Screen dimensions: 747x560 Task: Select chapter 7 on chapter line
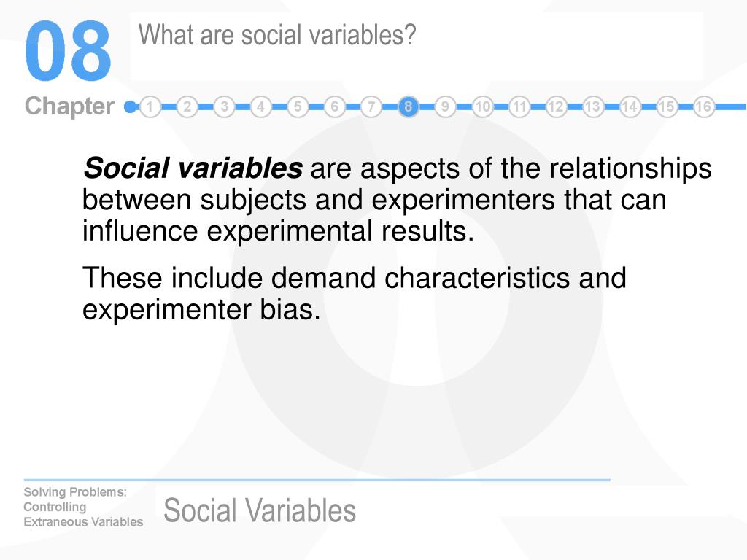(371, 106)
